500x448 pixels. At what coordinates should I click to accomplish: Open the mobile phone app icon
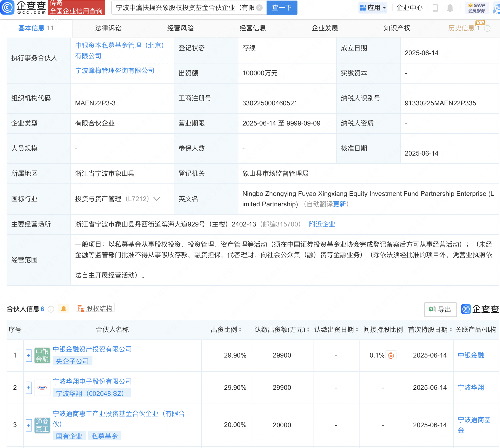[x=435, y=8]
